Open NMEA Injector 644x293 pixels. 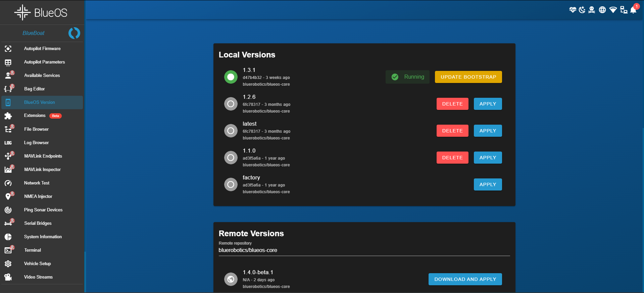click(x=42, y=197)
